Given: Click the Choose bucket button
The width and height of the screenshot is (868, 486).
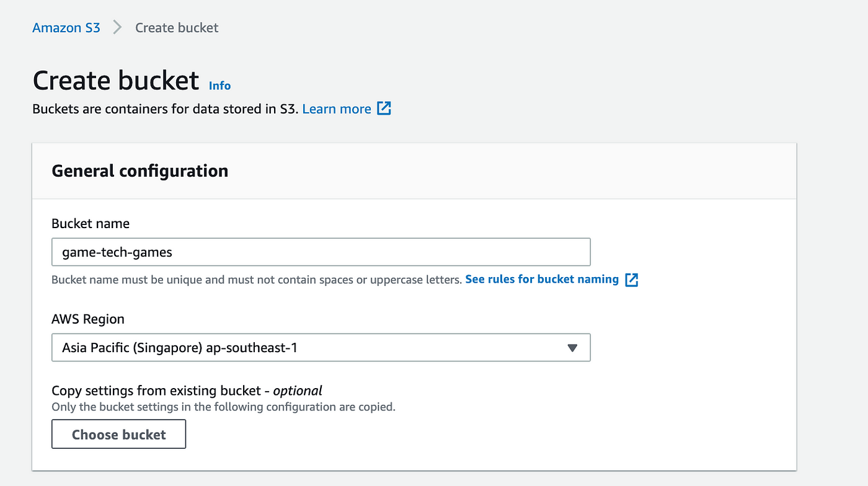Looking at the screenshot, I should pos(119,435).
